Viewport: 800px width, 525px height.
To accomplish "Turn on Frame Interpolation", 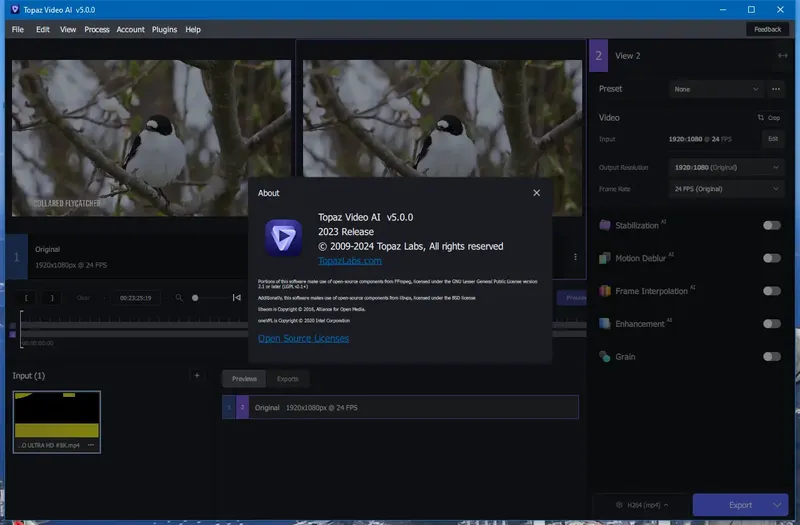I will click(771, 291).
